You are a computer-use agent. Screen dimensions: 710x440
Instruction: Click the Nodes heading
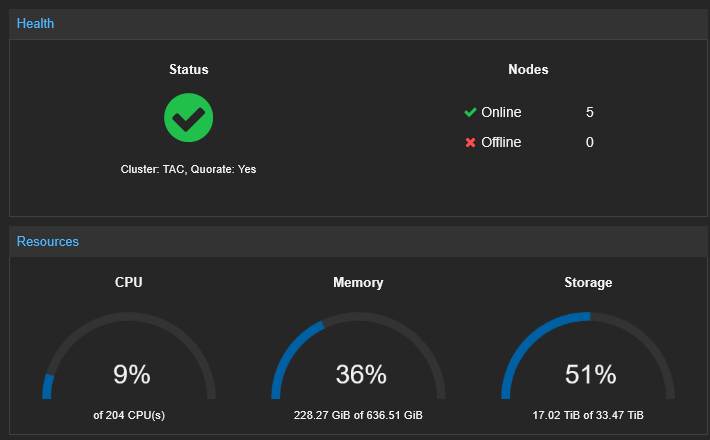528,69
